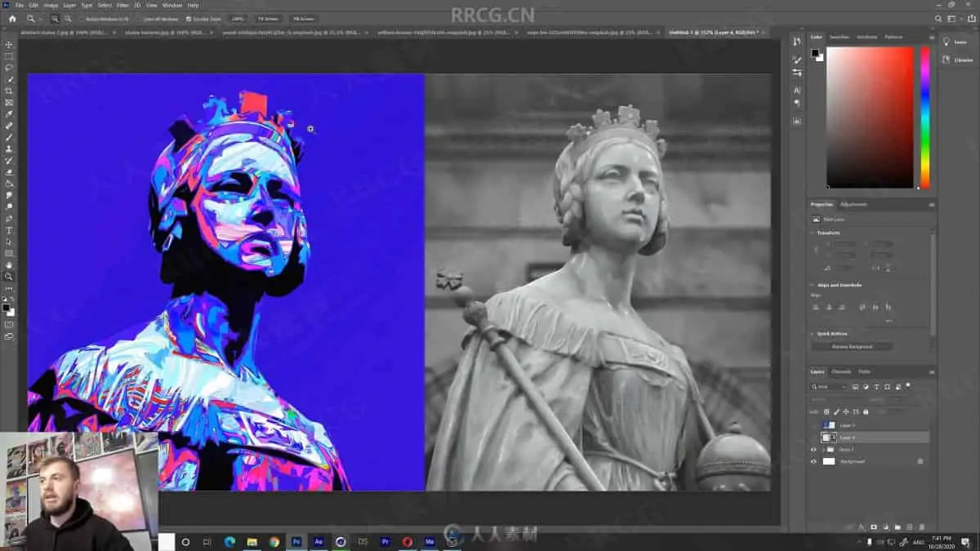Select the Lasso tool
The width and height of the screenshot is (980, 551).
click(x=9, y=68)
